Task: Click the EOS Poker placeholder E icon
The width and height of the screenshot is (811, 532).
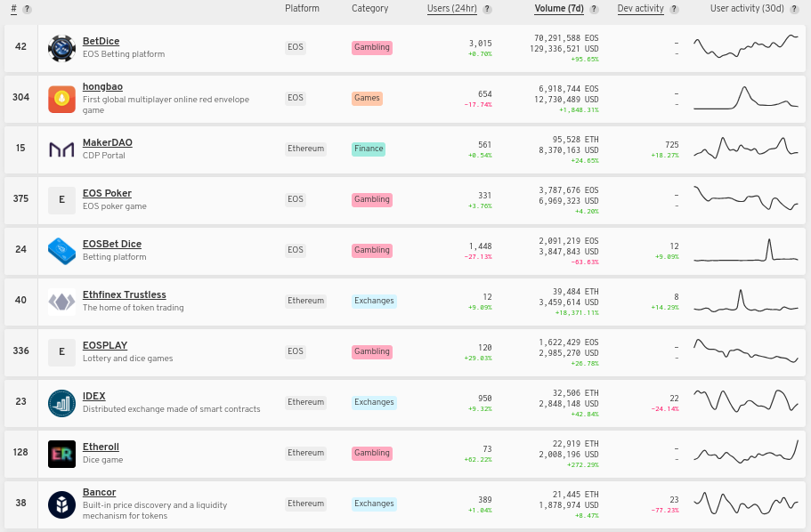Action: click(x=61, y=200)
